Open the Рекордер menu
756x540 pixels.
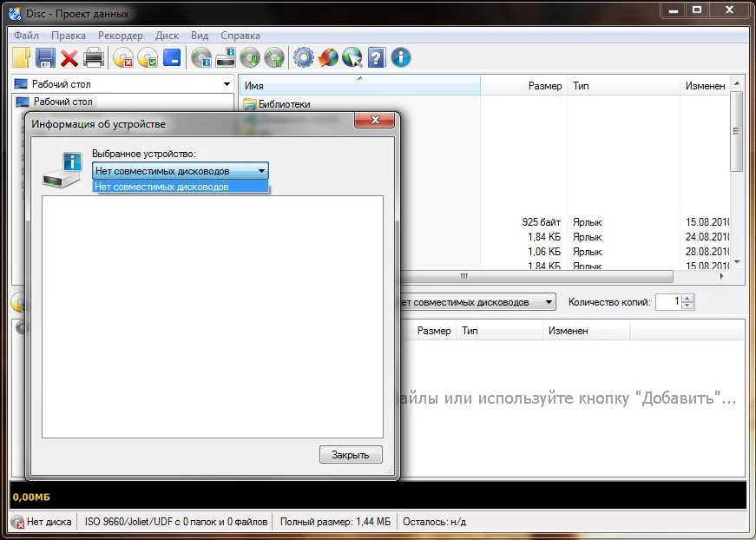121,36
